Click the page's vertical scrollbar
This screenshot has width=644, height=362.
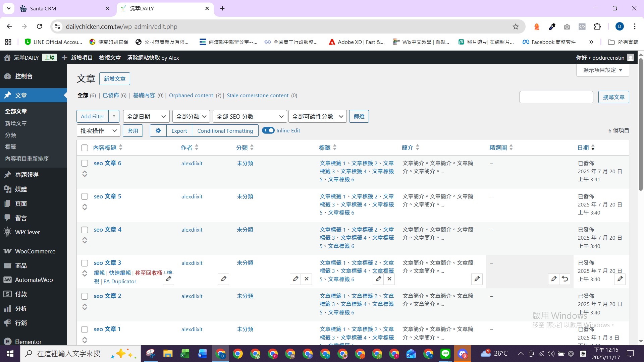point(641,124)
